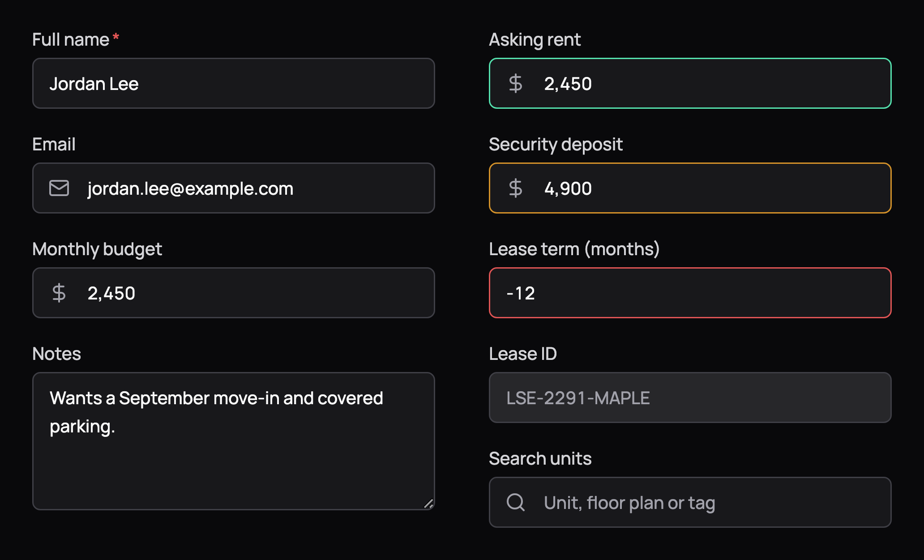This screenshot has height=560, width=924.
Task: Click the Lease ID label
Action: pyautogui.click(x=523, y=354)
